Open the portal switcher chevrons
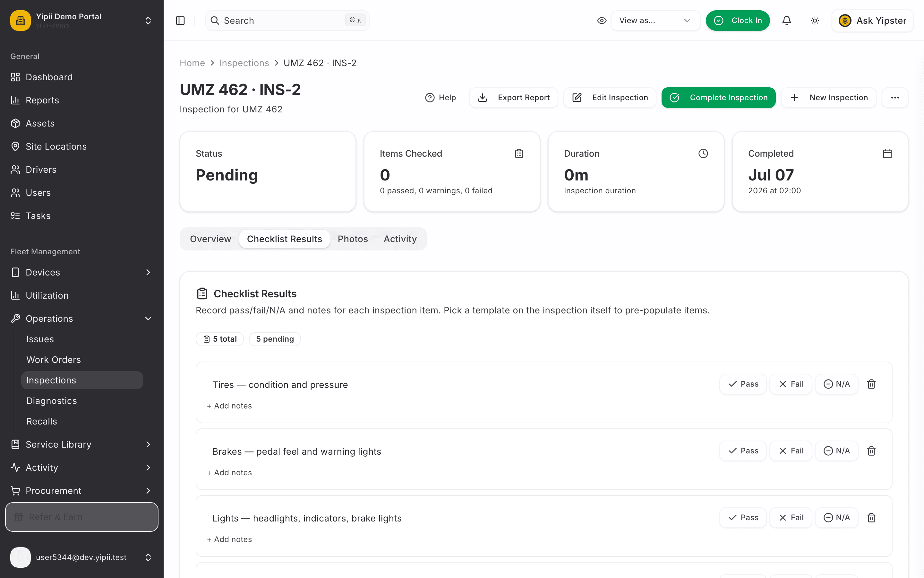This screenshot has width=924, height=578. pyautogui.click(x=148, y=21)
